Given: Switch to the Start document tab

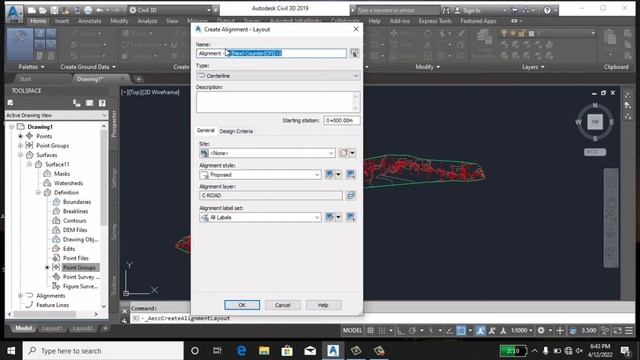Looking at the screenshot, I should 25,79.
